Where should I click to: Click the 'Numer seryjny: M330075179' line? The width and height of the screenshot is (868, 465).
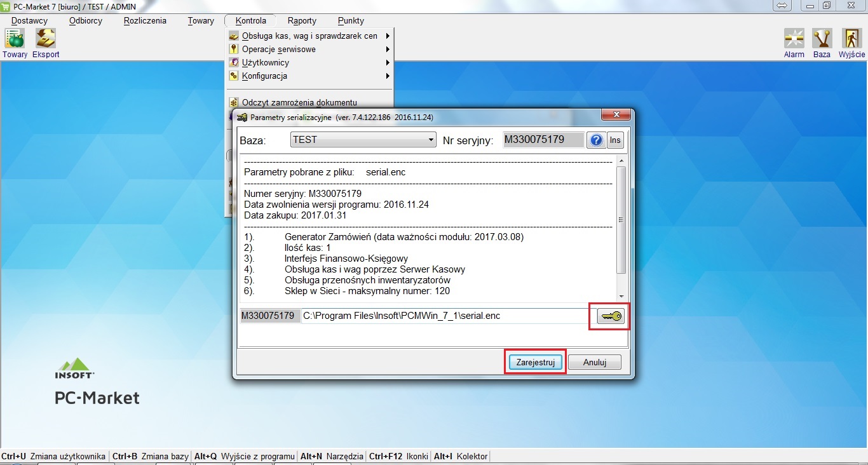302,194
